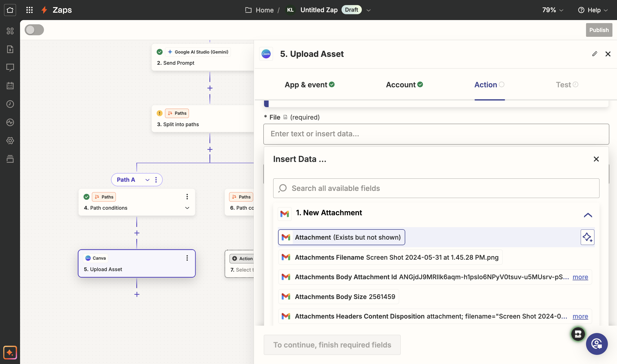Collapse the New Attachment section
617x364 pixels.
588,215
